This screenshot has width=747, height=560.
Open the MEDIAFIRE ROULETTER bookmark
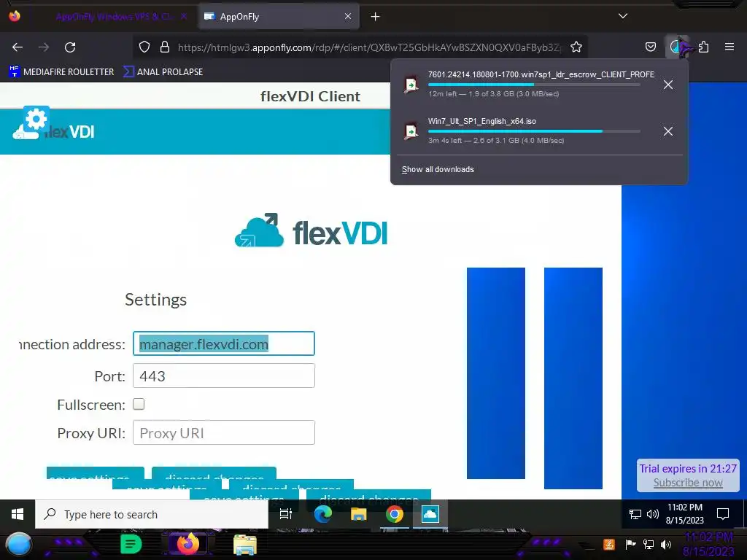pyautogui.click(x=61, y=72)
